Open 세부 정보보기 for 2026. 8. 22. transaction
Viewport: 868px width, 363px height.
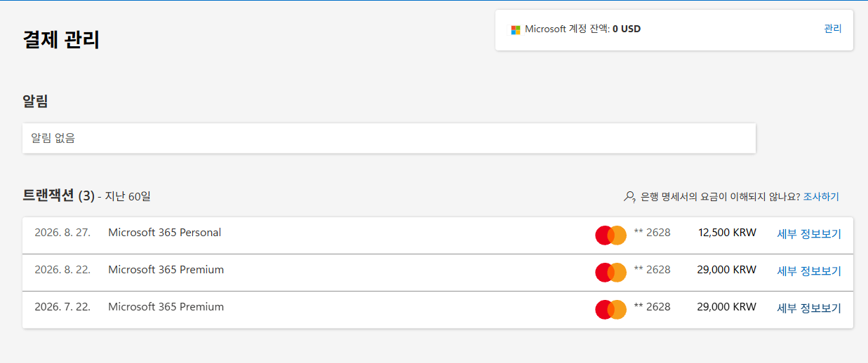(809, 271)
